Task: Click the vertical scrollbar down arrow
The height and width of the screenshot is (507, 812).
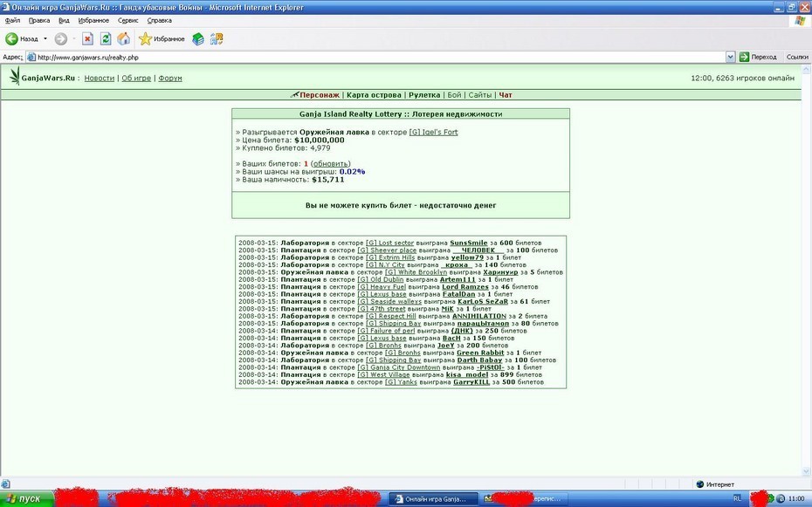Action: point(806,471)
